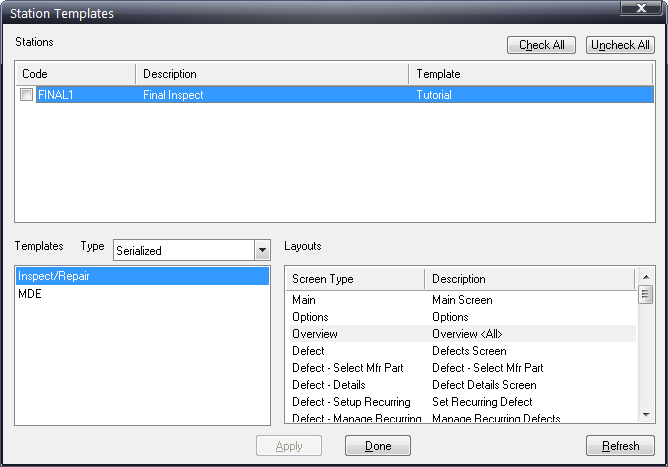Toggle the FINAL1 station checkbox
The width and height of the screenshot is (668, 467).
pyautogui.click(x=27, y=95)
